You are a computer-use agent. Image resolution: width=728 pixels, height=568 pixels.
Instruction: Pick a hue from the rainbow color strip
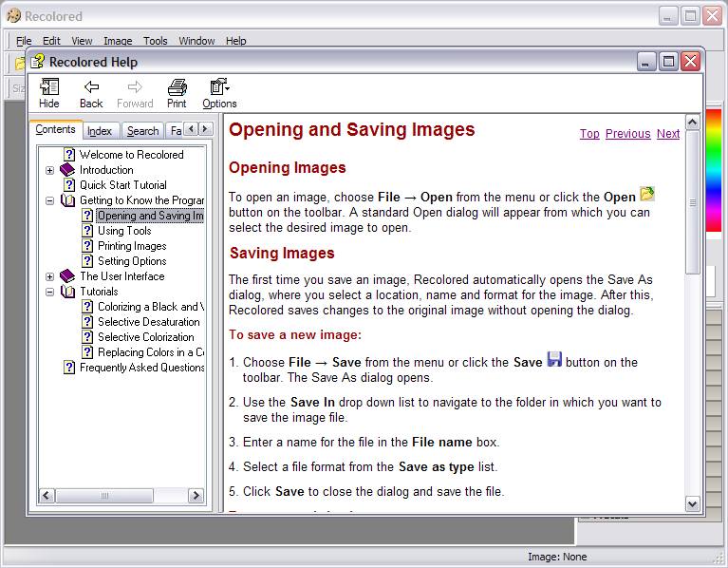point(714,170)
